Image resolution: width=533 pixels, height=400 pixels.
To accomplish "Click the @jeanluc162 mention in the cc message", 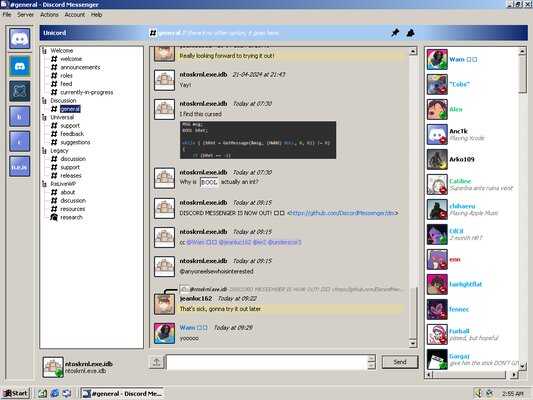I will point(235,242).
